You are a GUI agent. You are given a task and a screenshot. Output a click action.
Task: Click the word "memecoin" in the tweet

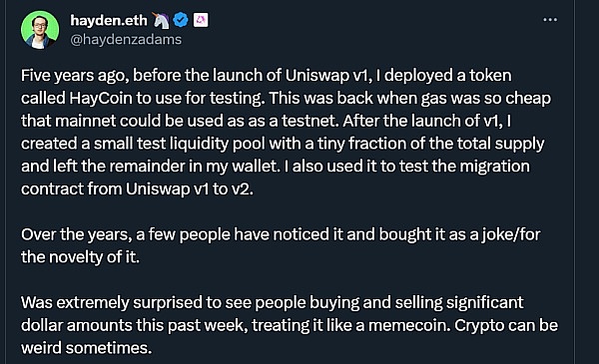(408, 325)
